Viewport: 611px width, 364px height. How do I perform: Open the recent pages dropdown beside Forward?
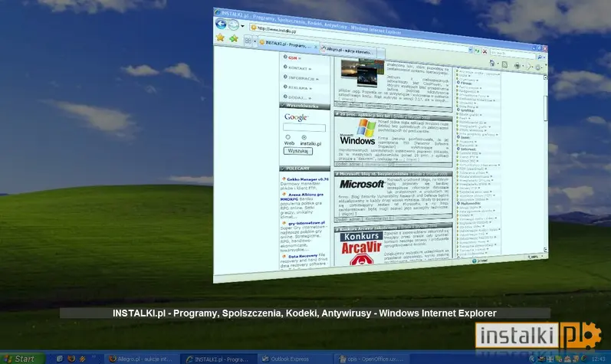point(242,27)
